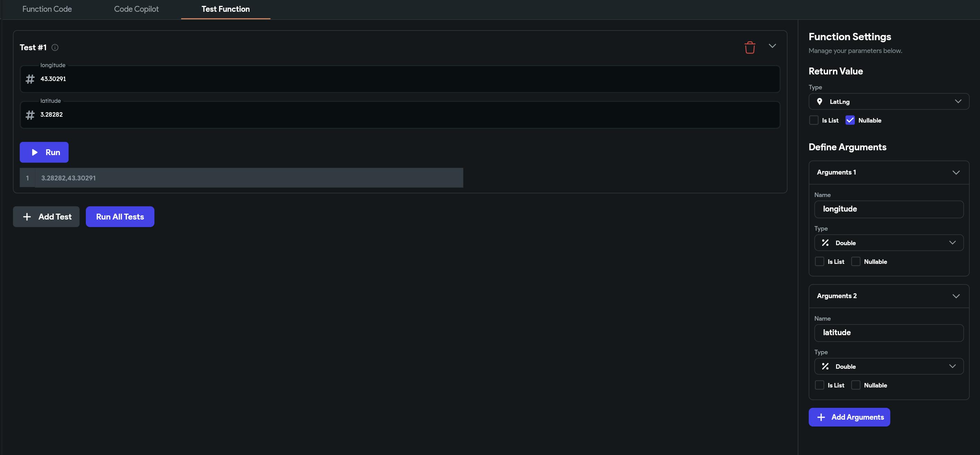Check Nullable for Arguments 1
Screen dimensions: 980x455
856,261
